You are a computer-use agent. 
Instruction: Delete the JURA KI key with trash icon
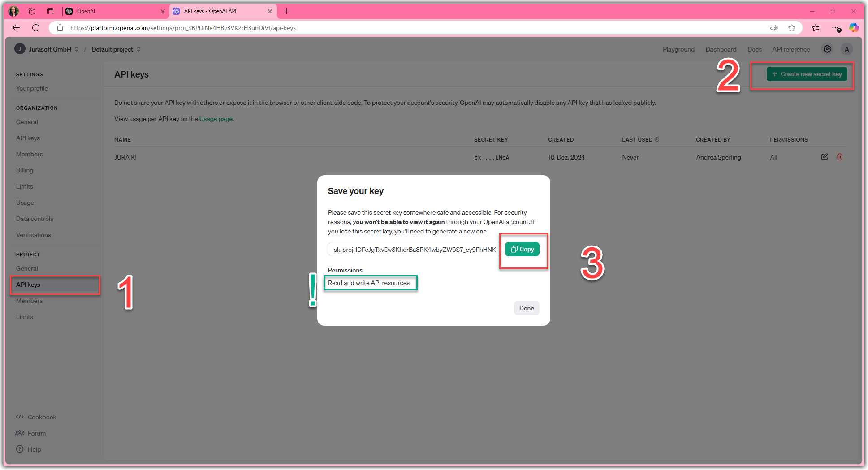click(x=840, y=157)
